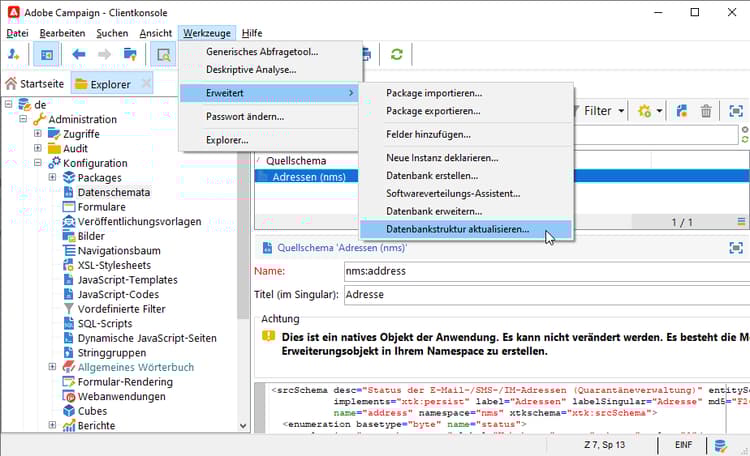Toggle the navigation pane toolbar icon
750x456 pixels.
pyautogui.click(x=46, y=55)
